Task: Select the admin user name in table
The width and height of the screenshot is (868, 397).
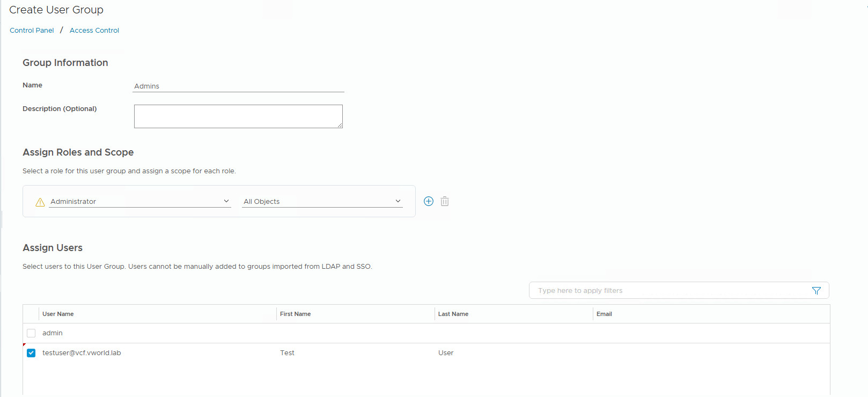Action: pos(53,333)
